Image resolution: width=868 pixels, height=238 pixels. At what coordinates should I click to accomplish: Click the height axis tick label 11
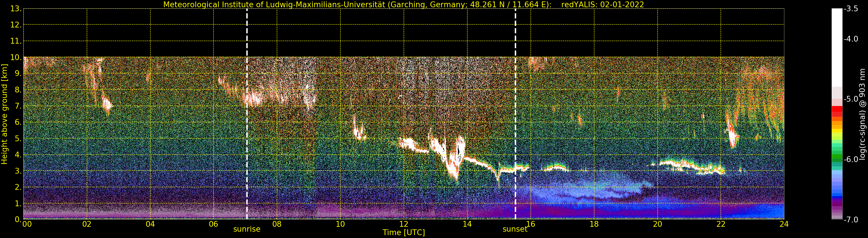pos(16,41)
